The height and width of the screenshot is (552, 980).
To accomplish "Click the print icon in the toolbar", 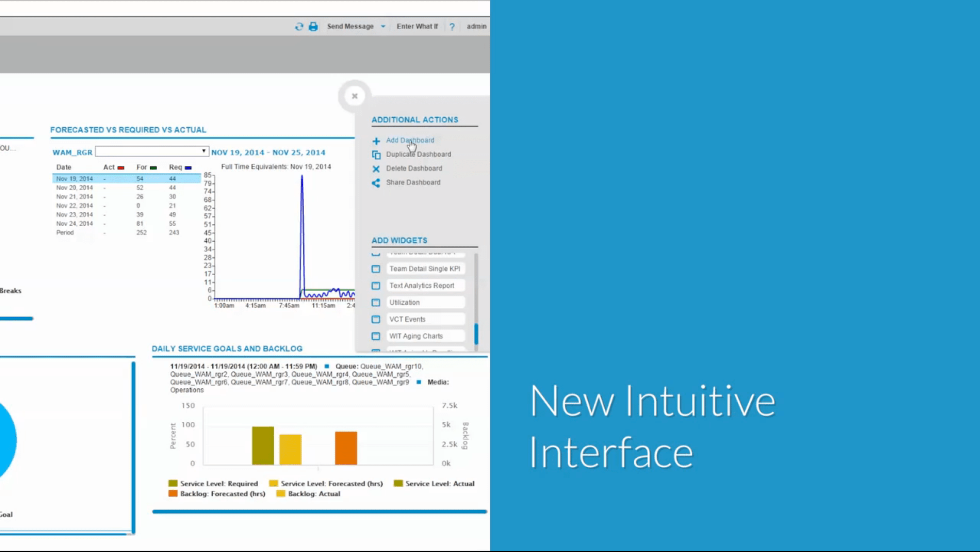I will pyautogui.click(x=313, y=26).
